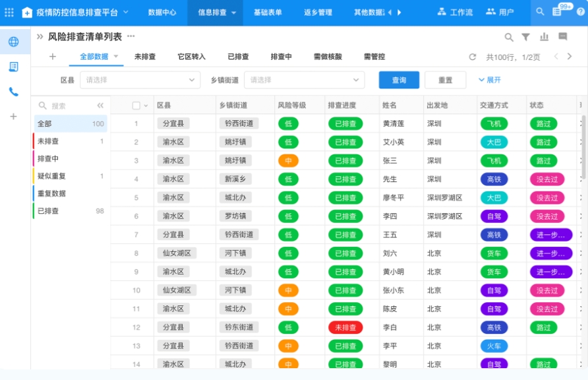
Task: Click the 重置 button
Action: tap(445, 80)
